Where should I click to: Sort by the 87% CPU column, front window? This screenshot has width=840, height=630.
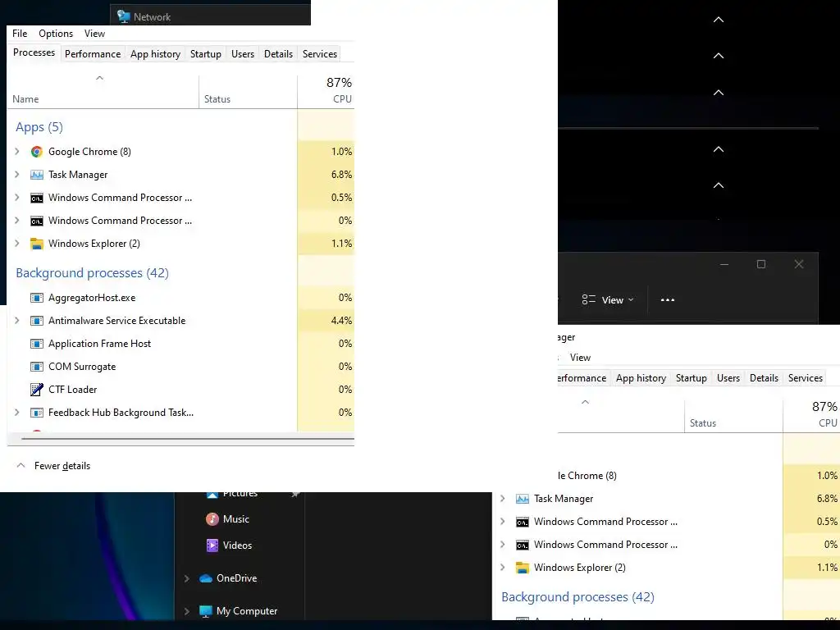click(x=326, y=92)
